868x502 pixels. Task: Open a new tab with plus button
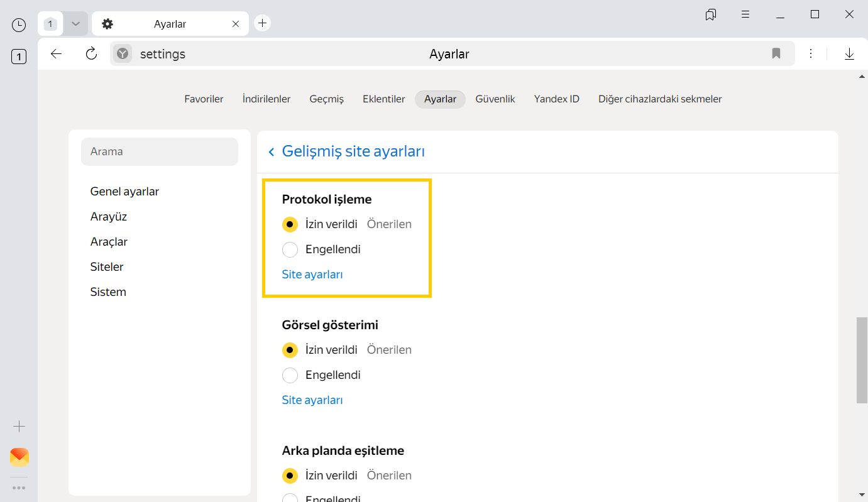tap(262, 23)
